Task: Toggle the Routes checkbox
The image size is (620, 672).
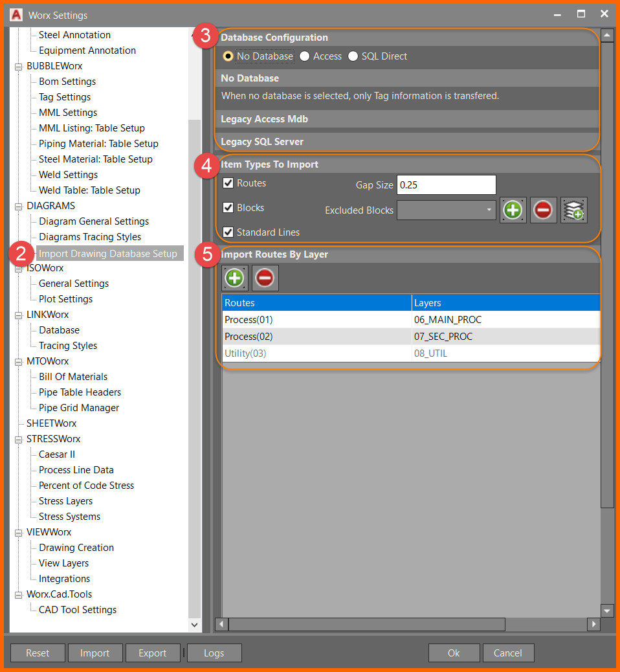Action: tap(228, 183)
